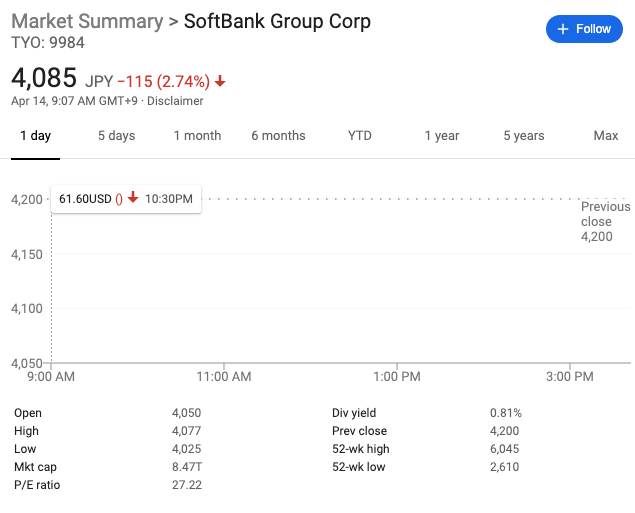The width and height of the screenshot is (635, 513).
Task: Select the 1 day tab
Action: 36,136
